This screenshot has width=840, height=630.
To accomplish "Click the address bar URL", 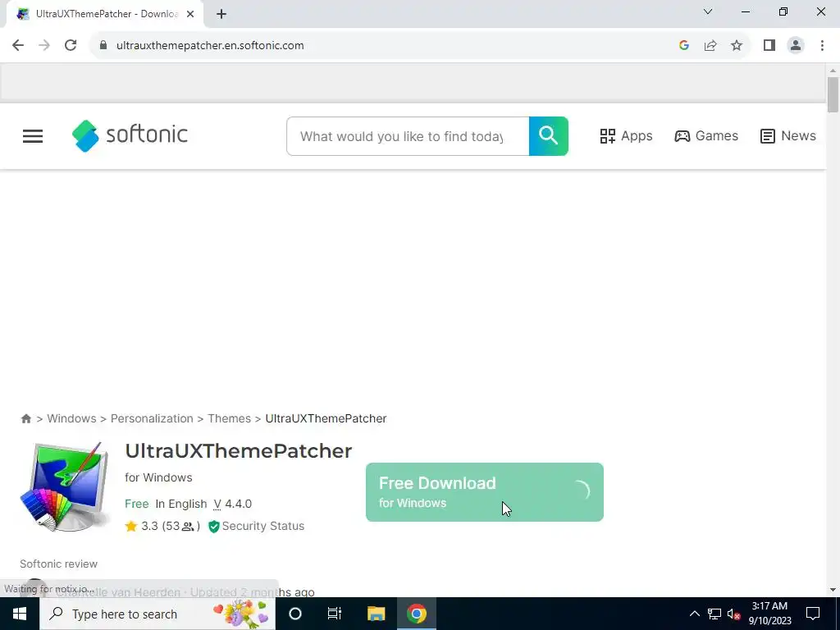I will (210, 46).
